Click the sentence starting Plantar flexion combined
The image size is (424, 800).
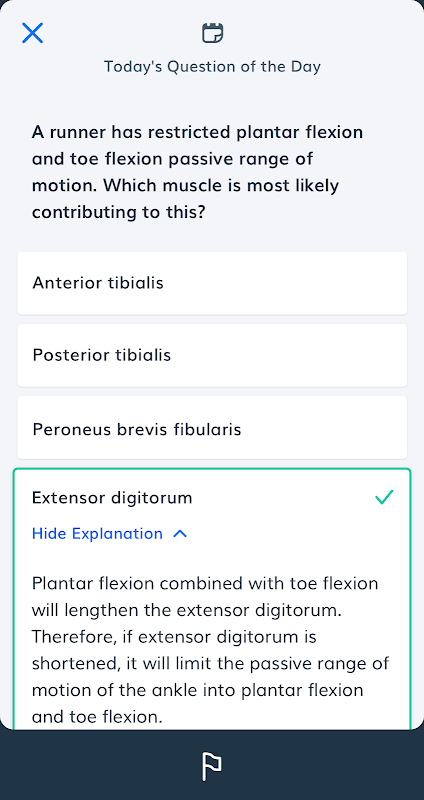click(x=205, y=596)
